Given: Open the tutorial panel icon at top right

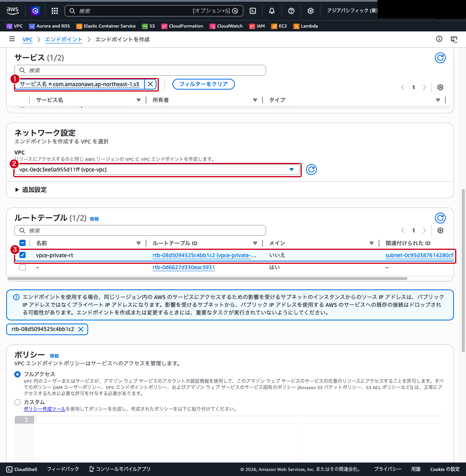Looking at the screenshot, I should pos(454,39).
